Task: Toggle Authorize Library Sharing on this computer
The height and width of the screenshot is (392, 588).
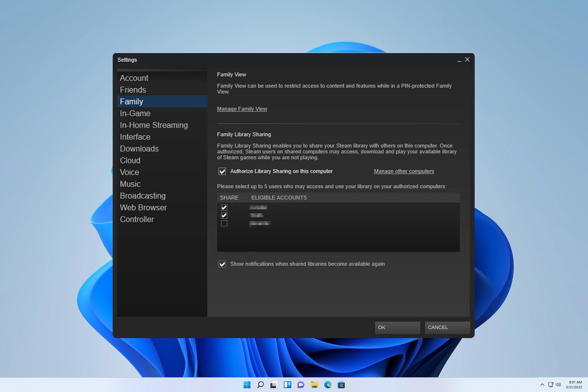Action: (x=222, y=171)
